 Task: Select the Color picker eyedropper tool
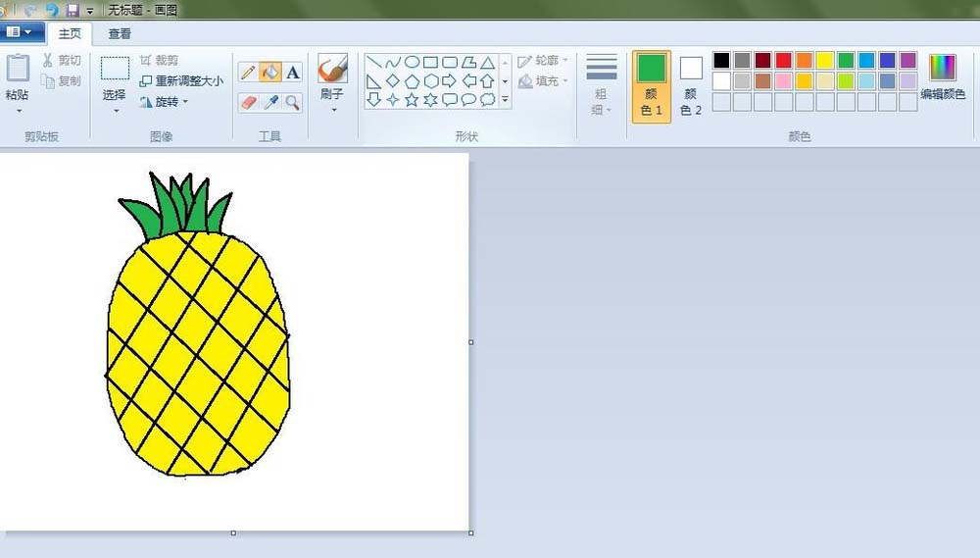pyautogui.click(x=270, y=102)
